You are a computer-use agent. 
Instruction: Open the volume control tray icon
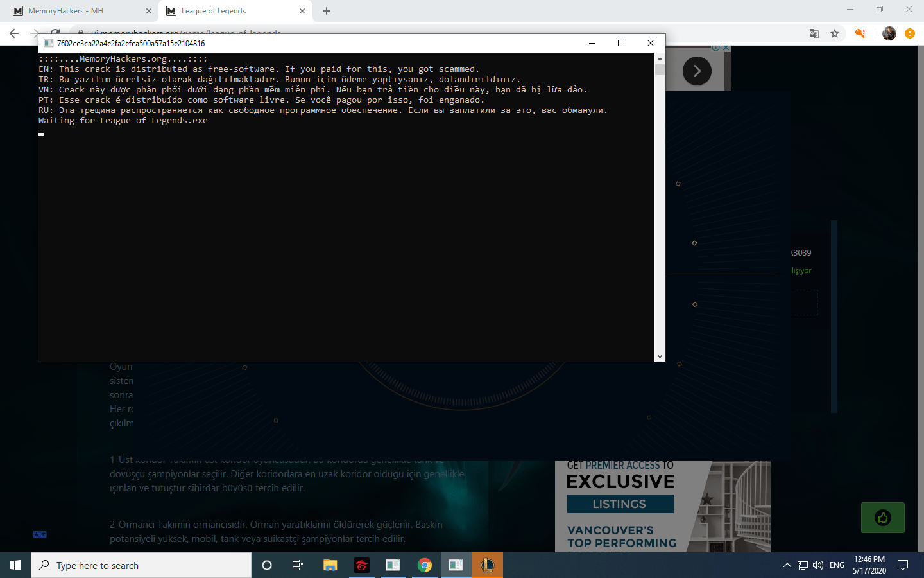point(818,565)
